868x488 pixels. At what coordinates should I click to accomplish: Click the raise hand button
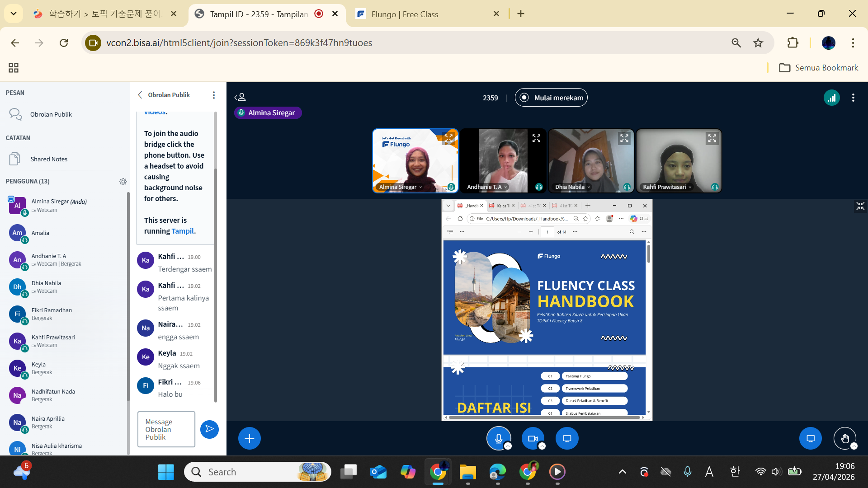pyautogui.click(x=844, y=438)
